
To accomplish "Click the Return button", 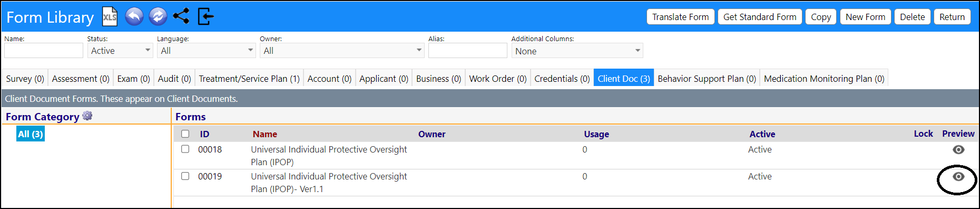I will coord(952,17).
